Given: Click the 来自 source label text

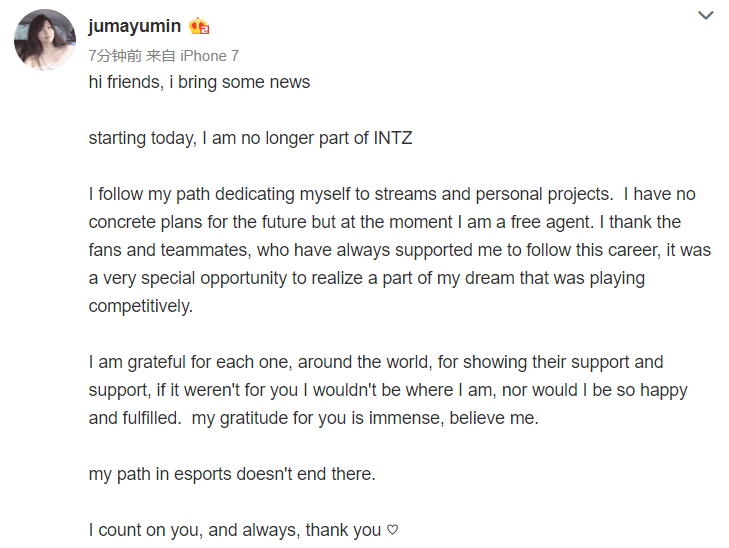Looking at the screenshot, I should pos(160,56).
